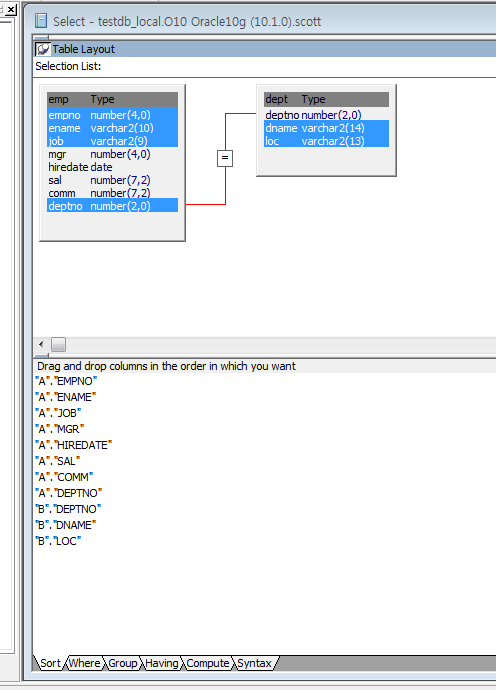Click the scroll left arrow in table layout
496x690 pixels.
point(41,344)
